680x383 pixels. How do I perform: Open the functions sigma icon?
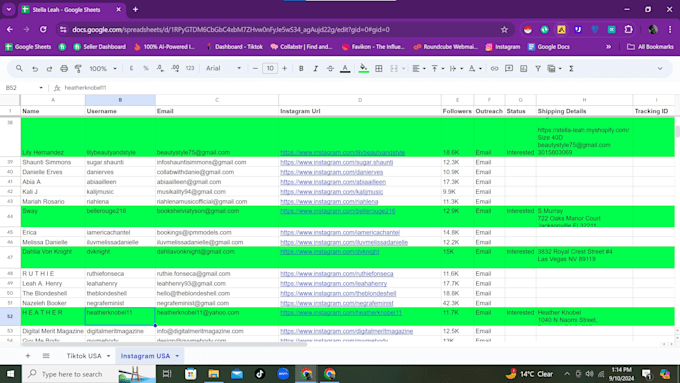571,69
